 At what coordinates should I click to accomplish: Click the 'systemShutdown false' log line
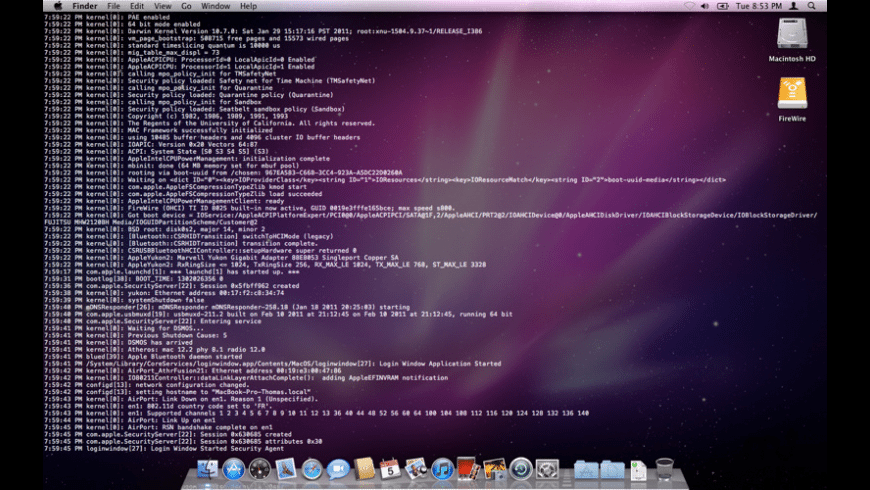pos(124,300)
